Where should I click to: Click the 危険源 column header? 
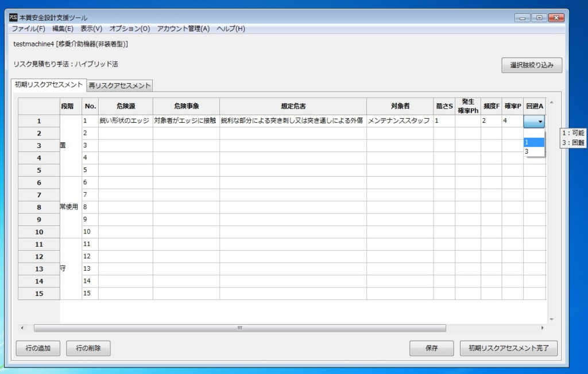coord(126,107)
